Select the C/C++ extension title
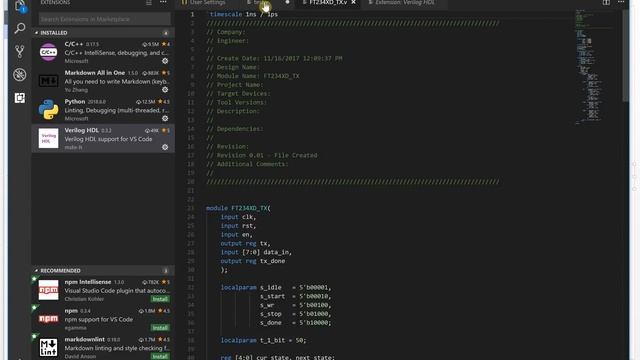 [x=74, y=44]
